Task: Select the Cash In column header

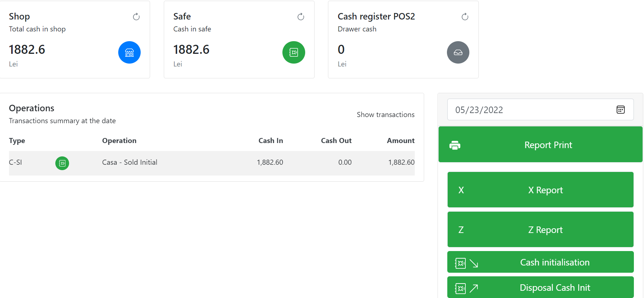Action: (271, 141)
